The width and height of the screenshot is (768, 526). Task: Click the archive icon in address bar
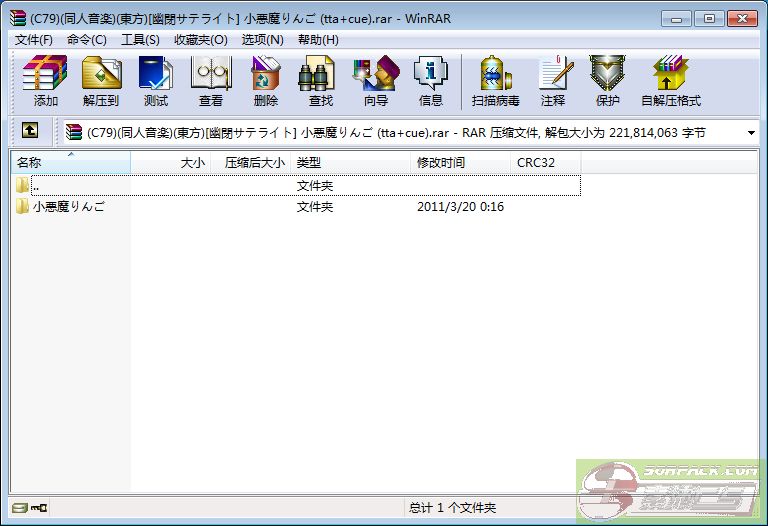(74, 132)
